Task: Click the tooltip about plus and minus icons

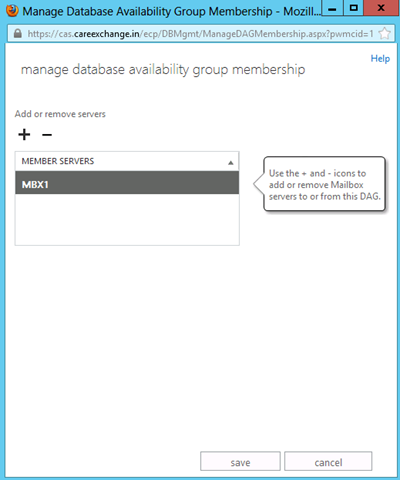Action: pyautogui.click(x=324, y=184)
